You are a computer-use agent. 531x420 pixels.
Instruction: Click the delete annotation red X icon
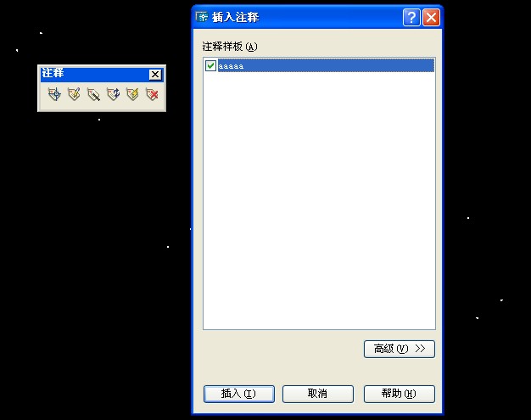[152, 94]
